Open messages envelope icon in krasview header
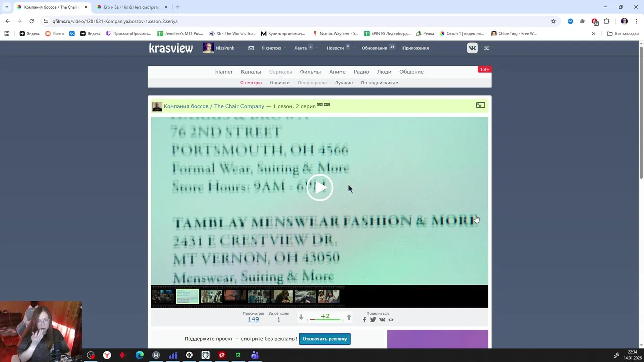Viewport: 644px width, 362px height. (x=251, y=48)
